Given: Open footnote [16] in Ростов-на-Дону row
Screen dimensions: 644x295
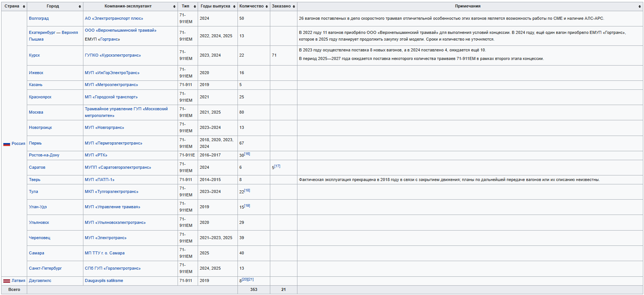Looking at the screenshot, I should [x=247, y=153].
